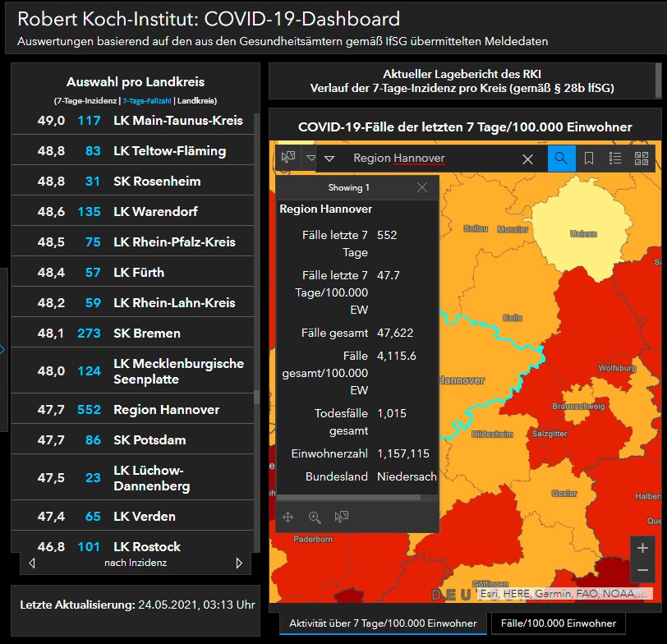
Task: Click Salzgitter label on the map
Action: [550, 434]
